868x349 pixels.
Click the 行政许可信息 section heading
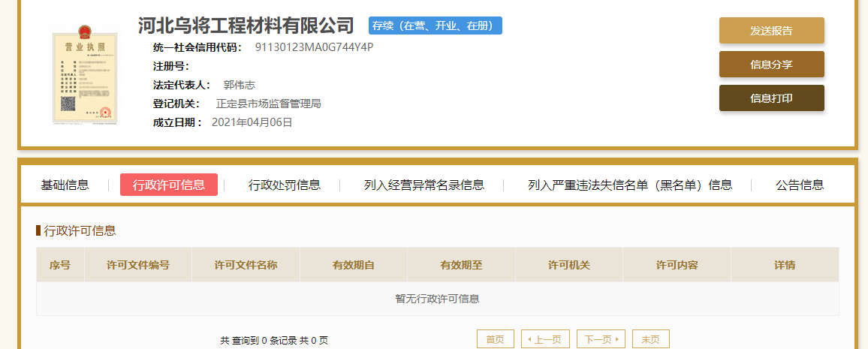click(x=80, y=230)
